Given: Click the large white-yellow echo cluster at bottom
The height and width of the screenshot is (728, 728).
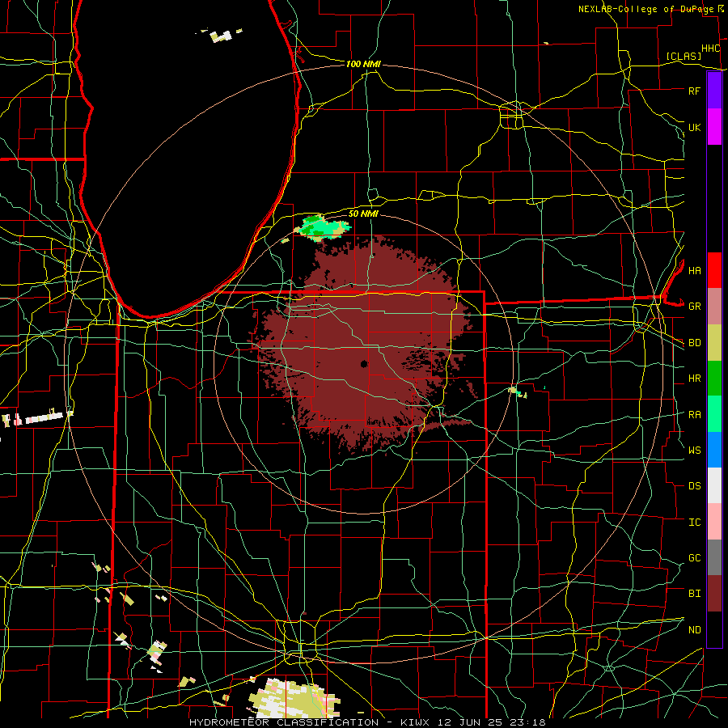Looking at the screenshot, I should pos(293,698).
